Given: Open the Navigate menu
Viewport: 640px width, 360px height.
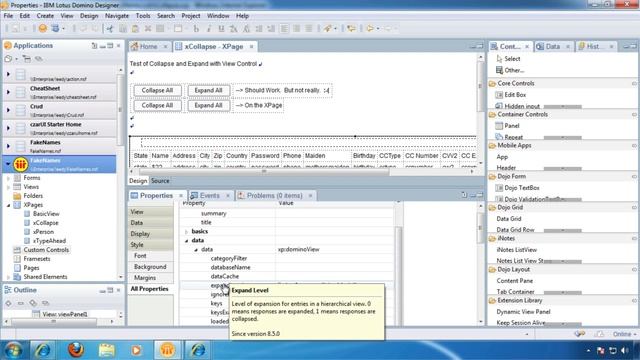Looking at the screenshot, I should (117, 16).
